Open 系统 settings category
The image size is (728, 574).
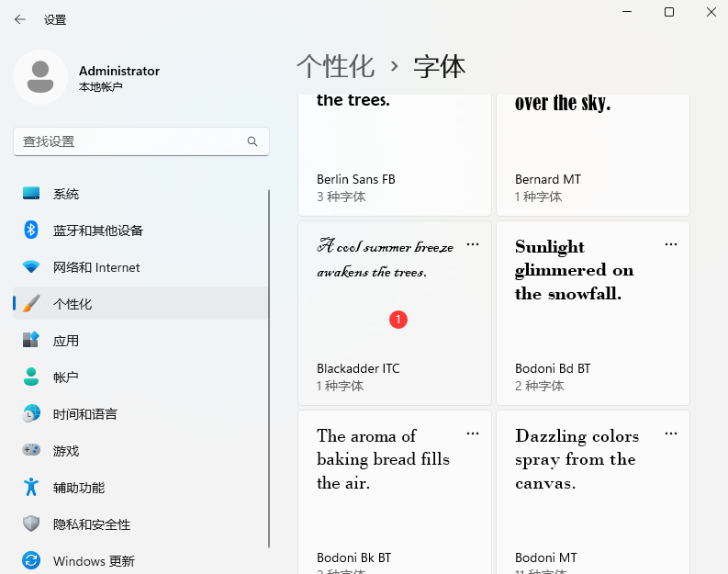(x=140, y=194)
